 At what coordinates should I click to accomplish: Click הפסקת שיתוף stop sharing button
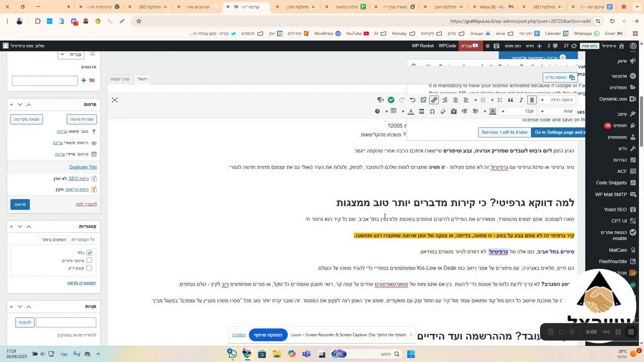(x=268, y=335)
